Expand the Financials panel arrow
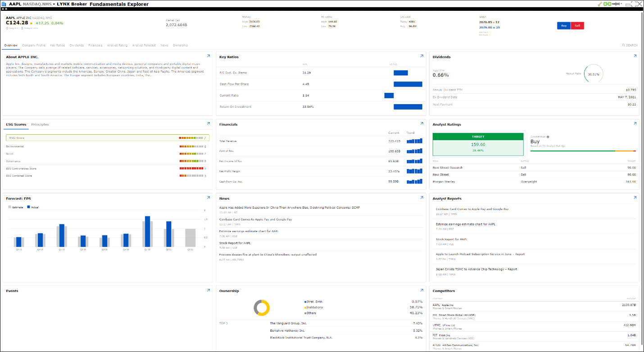 coord(422,123)
